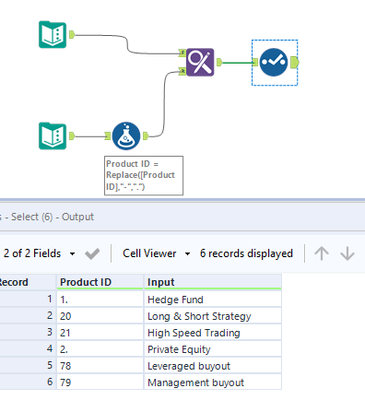365x400 pixels.
Task: Click output anchor of lower Text Input
Action: 72,136
